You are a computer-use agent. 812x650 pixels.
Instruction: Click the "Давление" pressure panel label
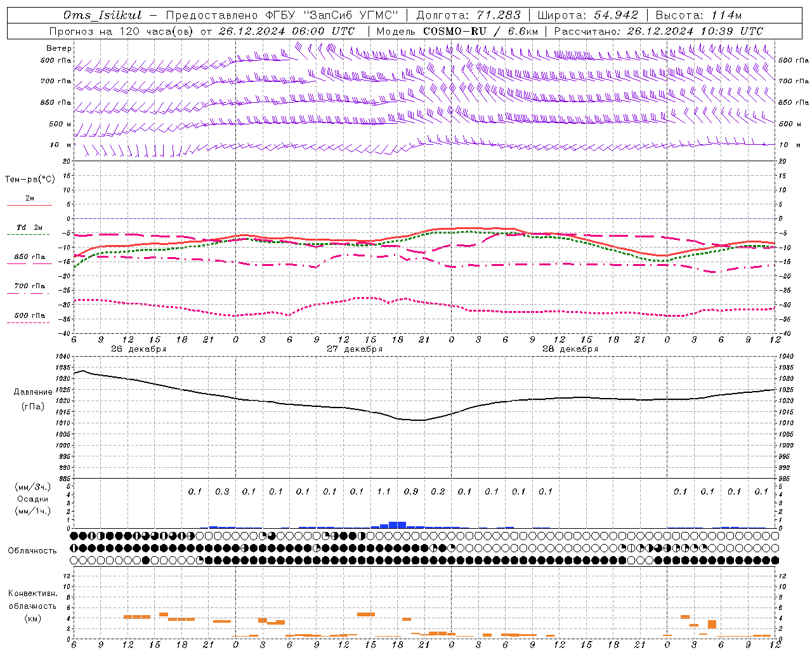point(33,392)
